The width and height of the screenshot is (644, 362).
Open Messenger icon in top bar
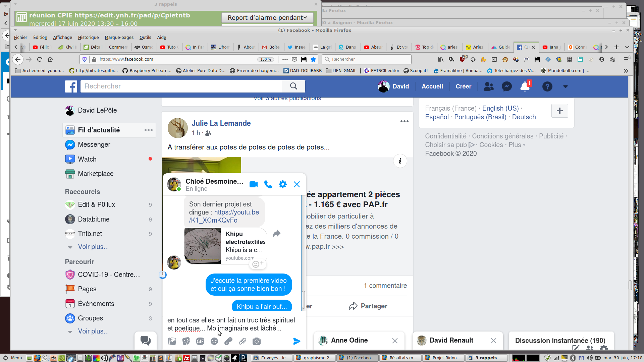pos(506,86)
